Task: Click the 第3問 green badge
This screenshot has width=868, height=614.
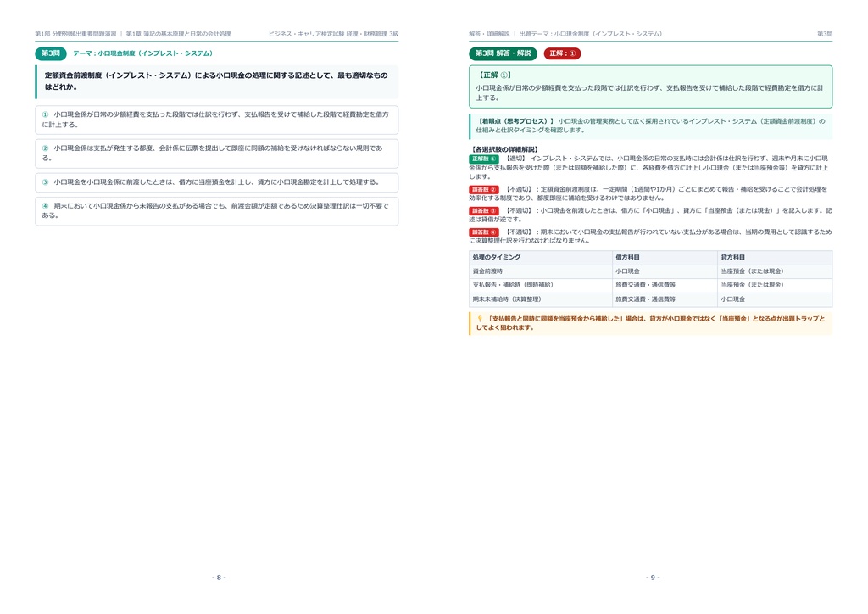Action: click(50, 53)
